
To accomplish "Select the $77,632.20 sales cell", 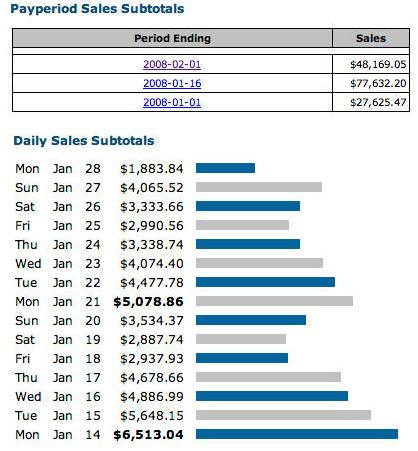I will tap(371, 83).
